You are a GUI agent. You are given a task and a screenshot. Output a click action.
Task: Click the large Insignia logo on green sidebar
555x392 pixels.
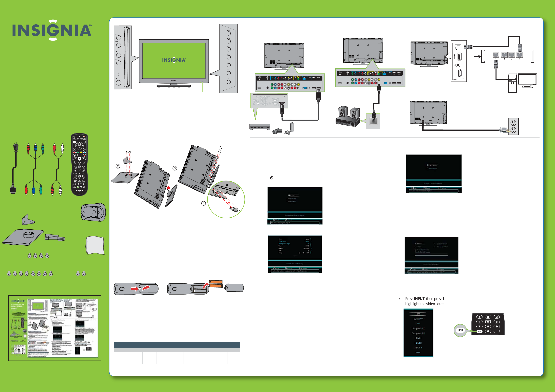pyautogui.click(x=52, y=30)
